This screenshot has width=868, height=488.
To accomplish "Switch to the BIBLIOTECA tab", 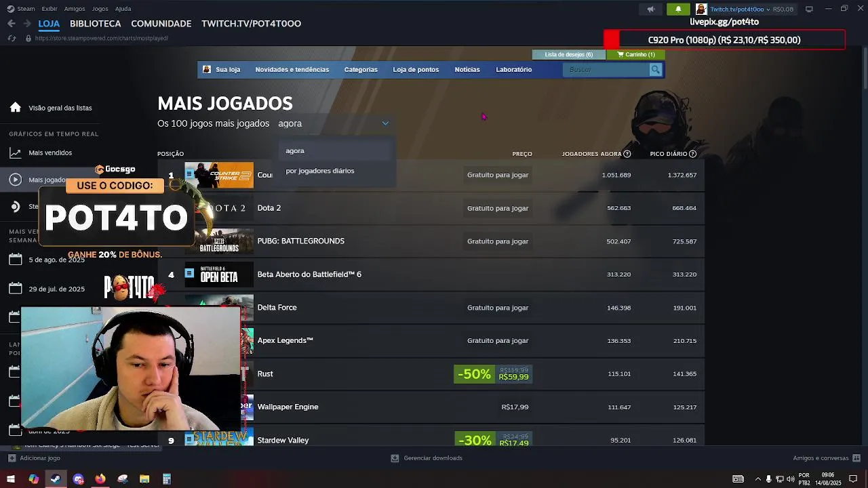I will [95, 23].
